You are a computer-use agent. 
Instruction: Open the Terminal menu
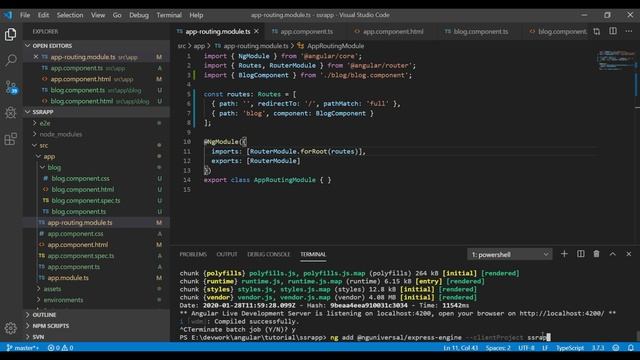[x=169, y=15]
